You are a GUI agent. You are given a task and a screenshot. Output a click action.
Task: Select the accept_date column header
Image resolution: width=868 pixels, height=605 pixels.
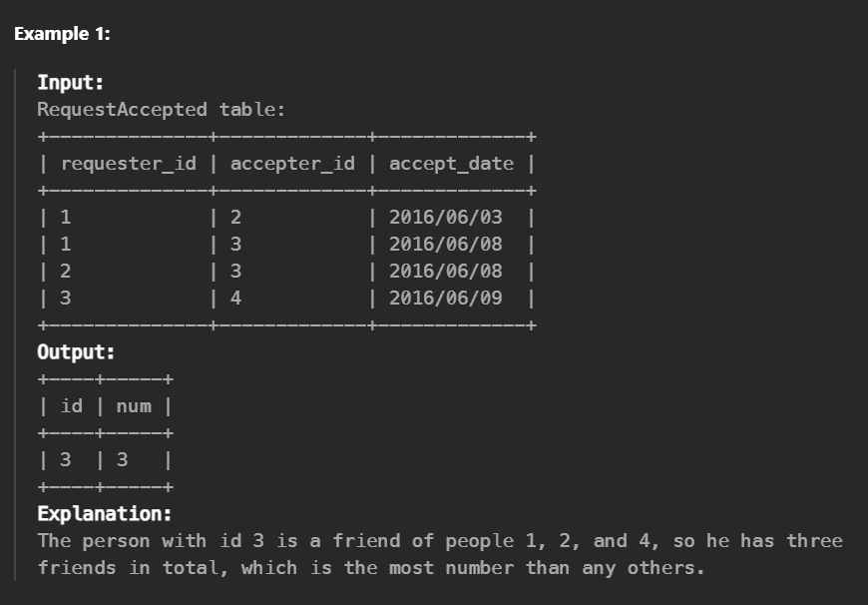pyautogui.click(x=451, y=164)
